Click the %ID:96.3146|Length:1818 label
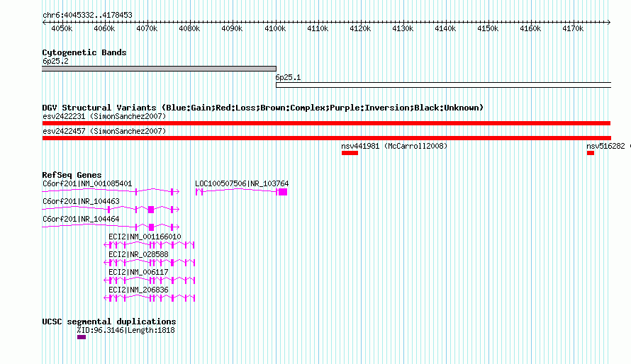631x364 pixels. pyautogui.click(x=126, y=330)
